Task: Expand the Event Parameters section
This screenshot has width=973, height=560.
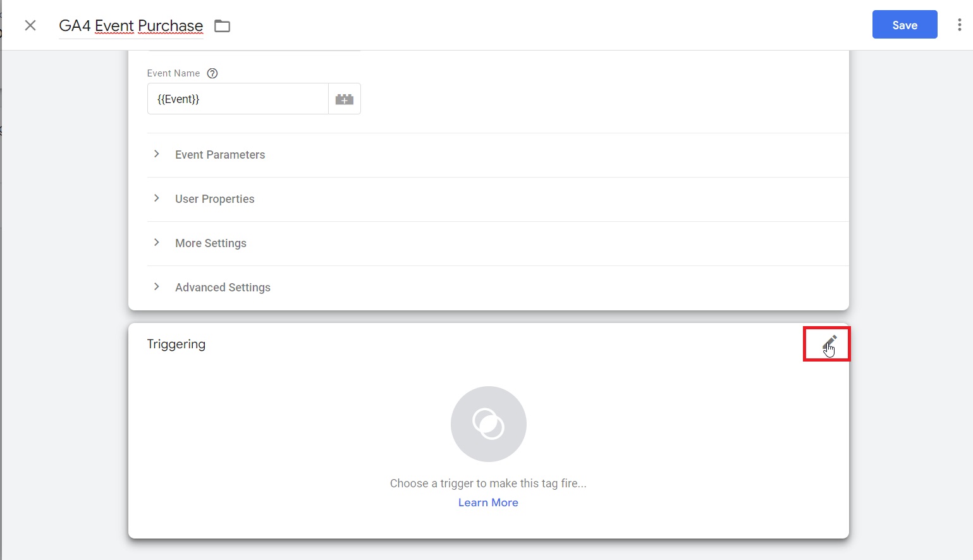Action: tap(498, 155)
